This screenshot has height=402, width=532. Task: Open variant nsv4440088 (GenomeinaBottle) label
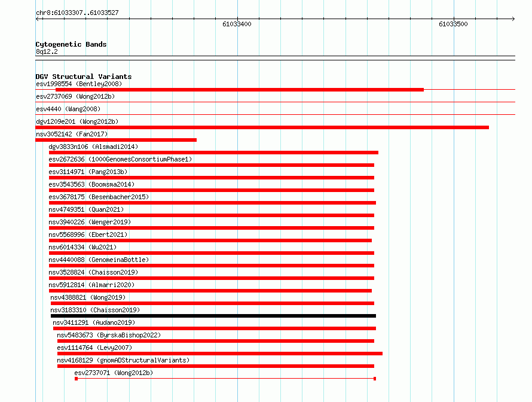99,260
